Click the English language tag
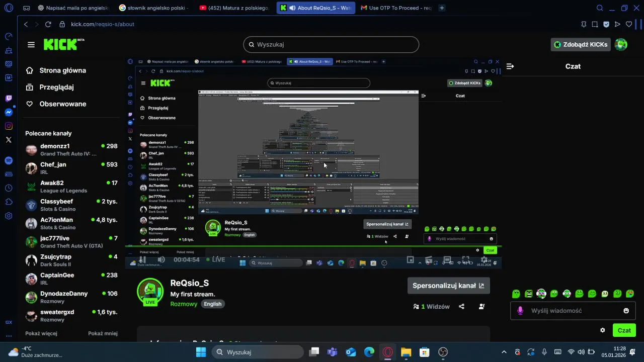The image size is (644, 362). [213, 304]
